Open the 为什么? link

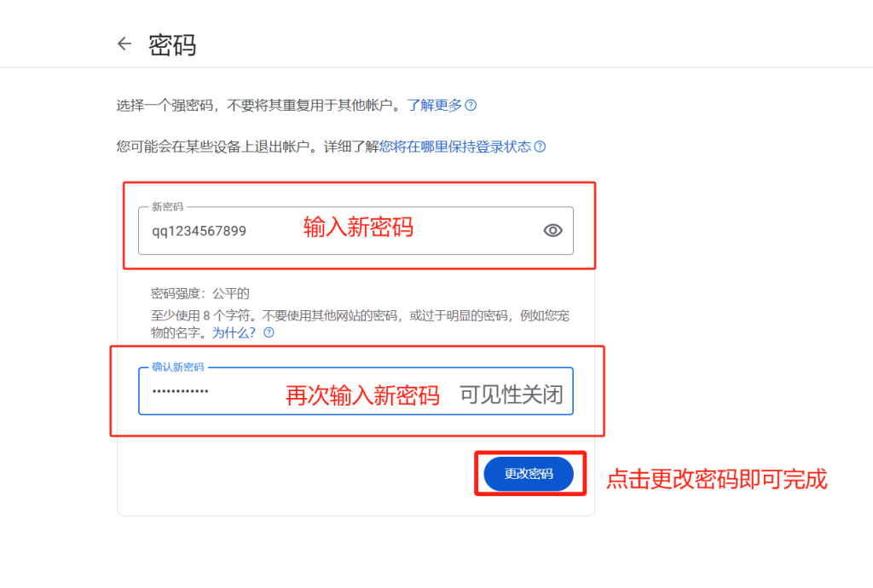(234, 332)
